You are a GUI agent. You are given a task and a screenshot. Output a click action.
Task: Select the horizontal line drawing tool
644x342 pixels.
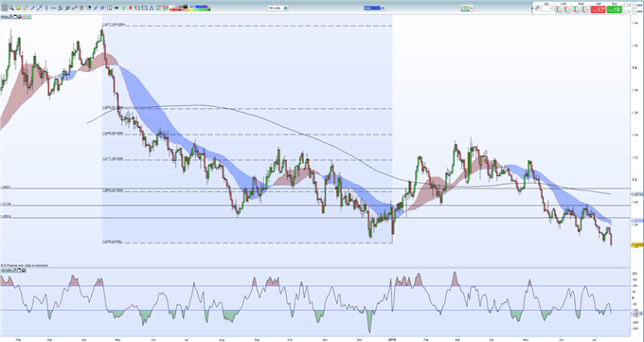[x=53, y=9]
